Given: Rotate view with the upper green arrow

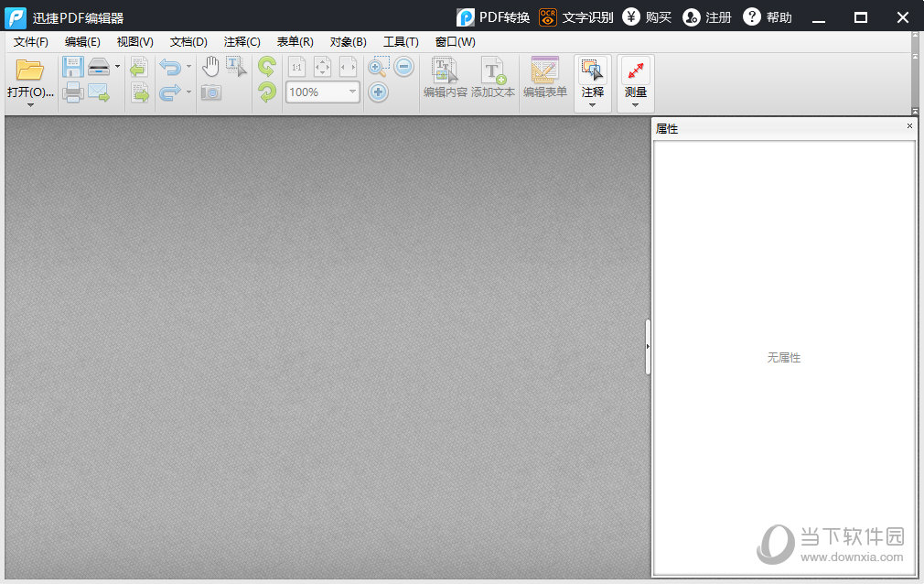Looking at the screenshot, I should click(x=267, y=67).
